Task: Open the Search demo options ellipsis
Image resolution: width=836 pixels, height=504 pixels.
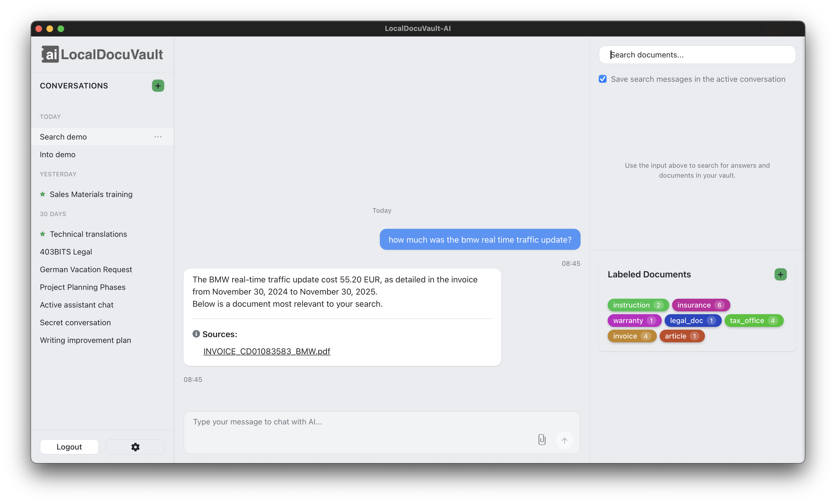Action: 158,137
